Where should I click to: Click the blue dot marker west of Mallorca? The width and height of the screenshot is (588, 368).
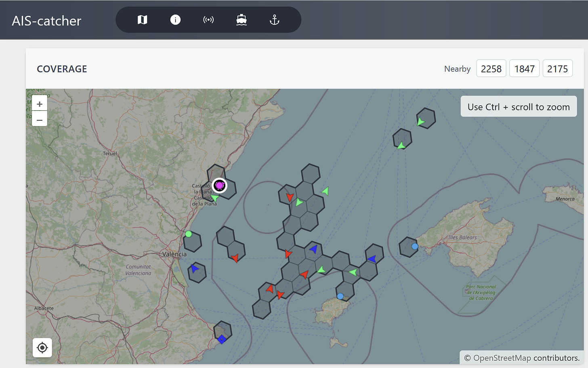(x=414, y=246)
